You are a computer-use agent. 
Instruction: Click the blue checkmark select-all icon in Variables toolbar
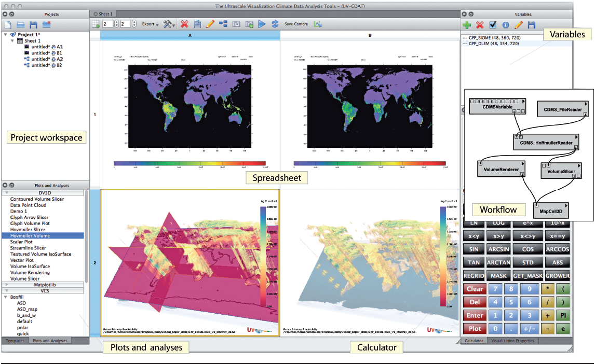pyautogui.click(x=493, y=24)
